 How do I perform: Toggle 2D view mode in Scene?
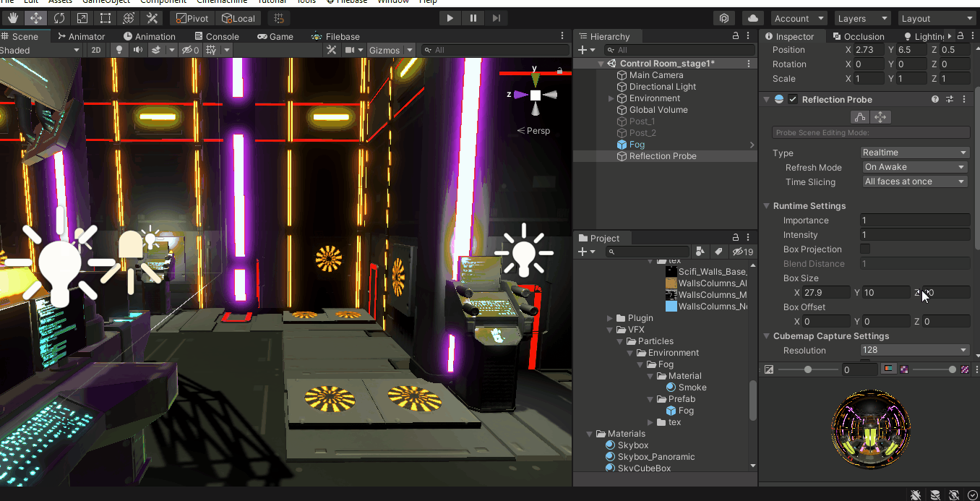click(95, 50)
